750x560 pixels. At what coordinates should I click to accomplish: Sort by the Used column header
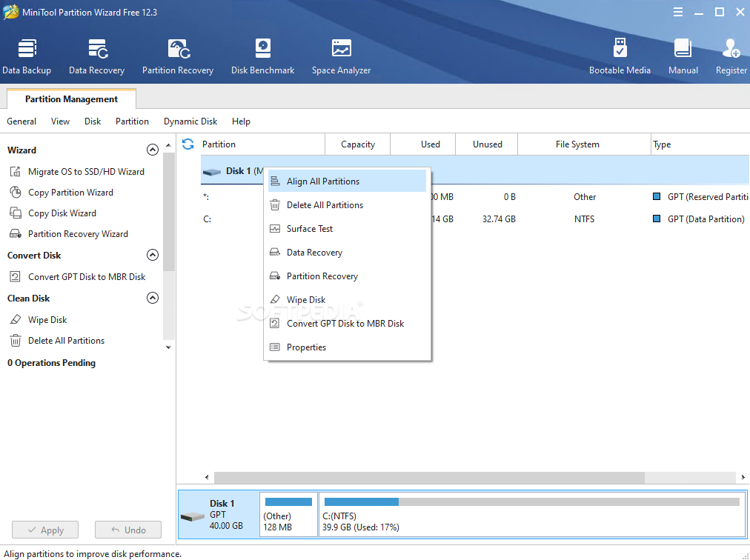tap(423, 144)
